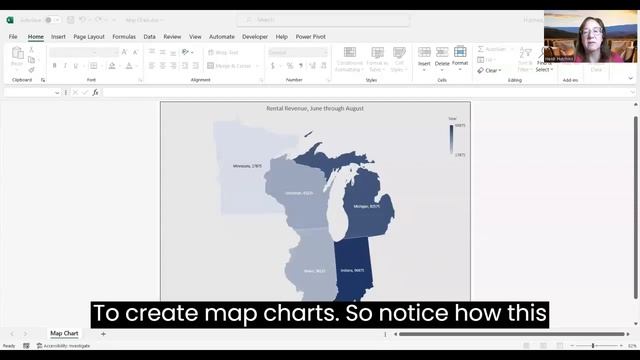The height and width of the screenshot is (360, 640).
Task: Open the Clear dropdown
Action: click(489, 71)
